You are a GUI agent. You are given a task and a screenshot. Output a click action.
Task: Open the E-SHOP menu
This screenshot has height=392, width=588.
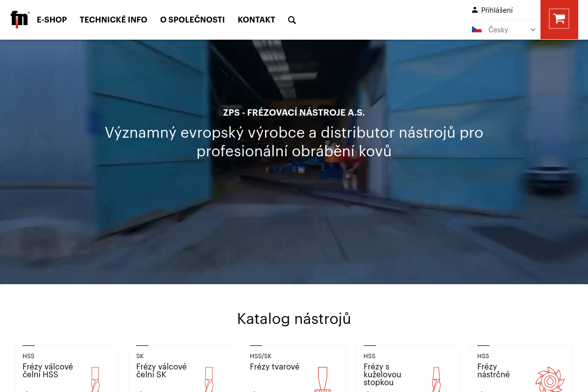point(52,20)
